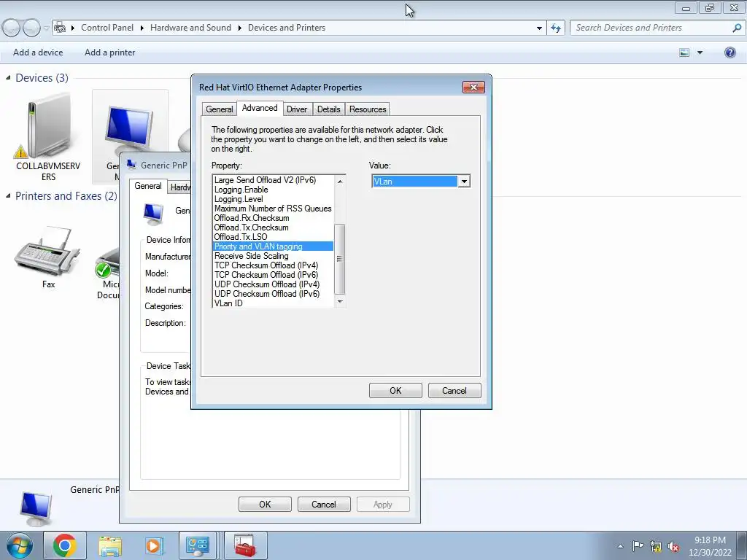This screenshot has height=560, width=747.
Task: Open Windows Media Player from the taskbar
Action: click(x=153, y=545)
